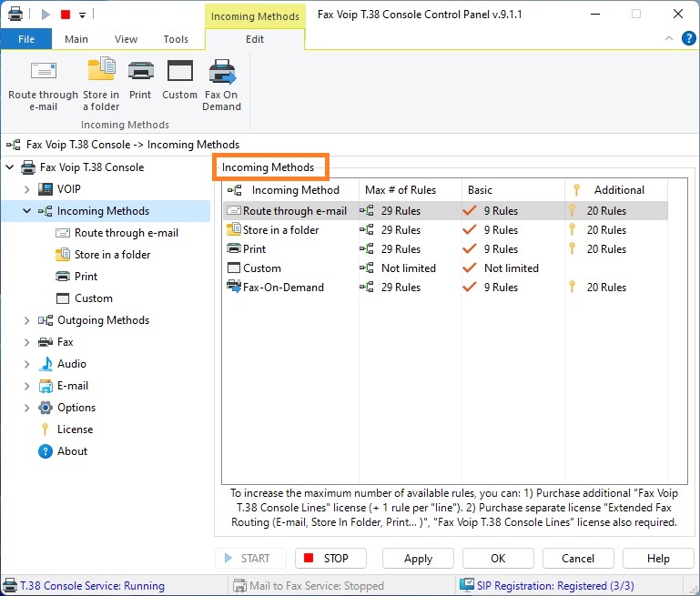The image size is (700, 596).
Task: Collapse the Incoming Methods tree node
Action: [x=26, y=211]
